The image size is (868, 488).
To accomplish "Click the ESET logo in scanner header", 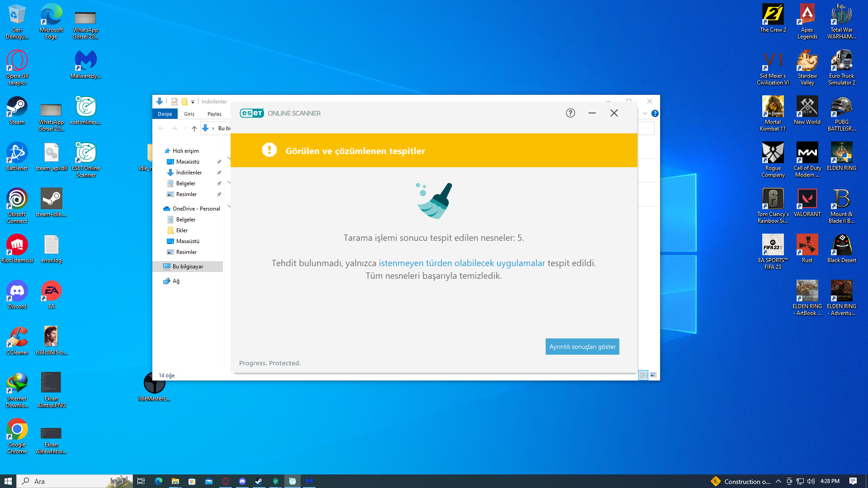I will [252, 113].
